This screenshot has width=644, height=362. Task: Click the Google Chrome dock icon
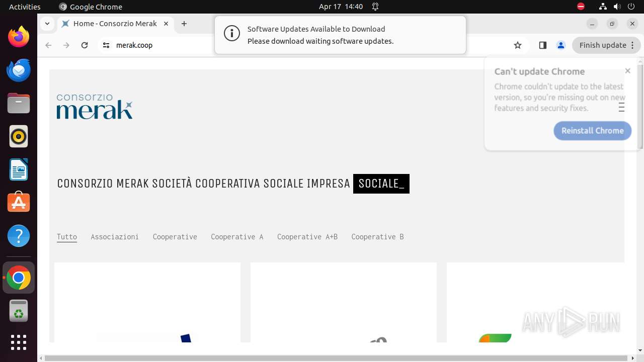point(19,278)
